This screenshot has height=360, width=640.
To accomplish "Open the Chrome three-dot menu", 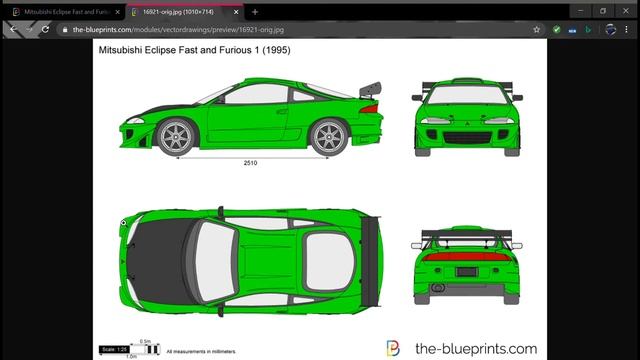I will tap(627, 29).
